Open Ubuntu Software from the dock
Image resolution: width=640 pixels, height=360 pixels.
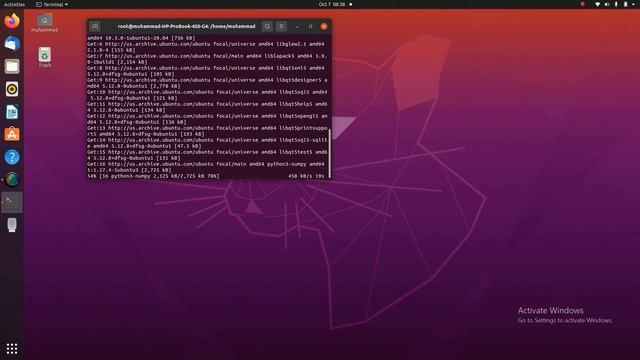pos(12,134)
